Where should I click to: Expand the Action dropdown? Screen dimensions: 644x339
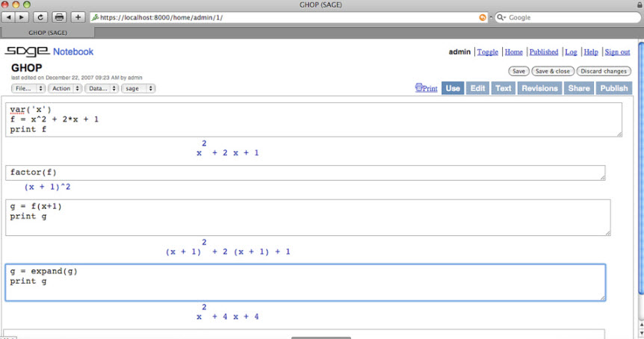[64, 88]
